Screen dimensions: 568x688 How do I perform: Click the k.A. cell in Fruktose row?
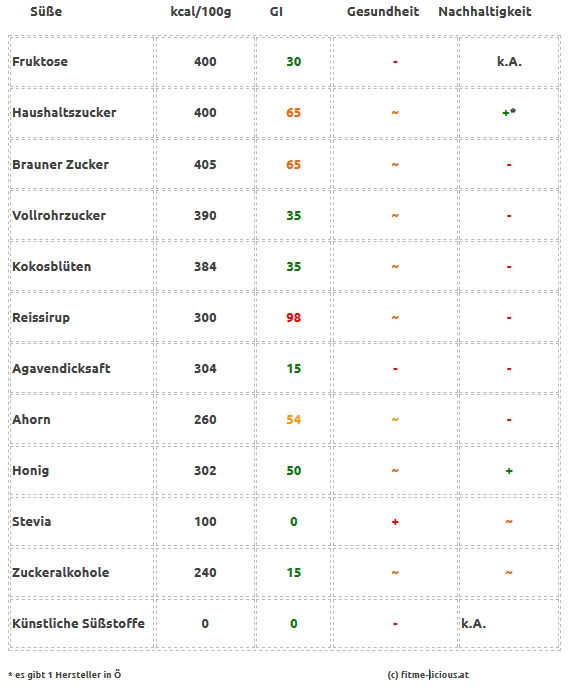point(509,61)
